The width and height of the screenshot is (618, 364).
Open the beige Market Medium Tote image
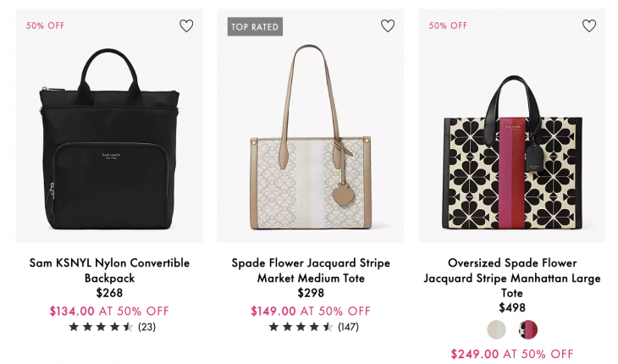click(x=311, y=135)
